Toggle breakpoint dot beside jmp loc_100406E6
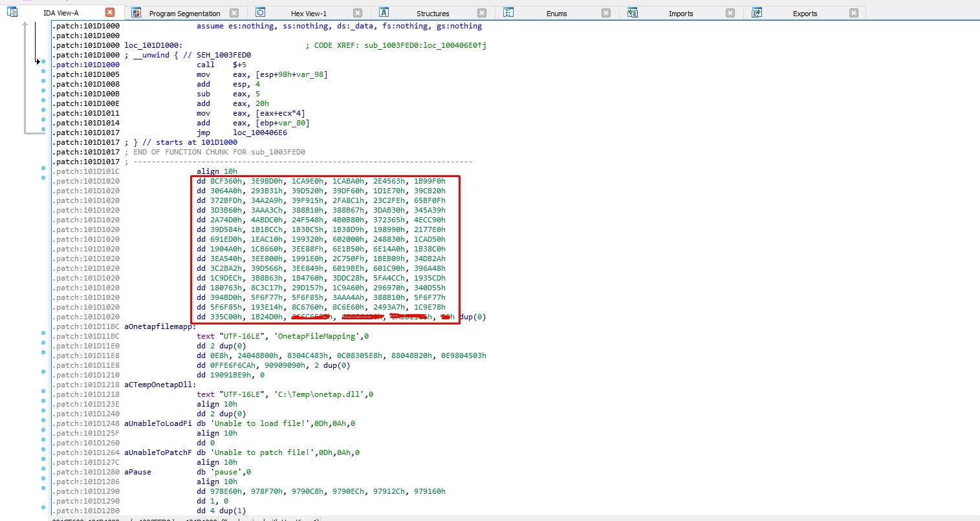The height and width of the screenshot is (521, 980). (x=43, y=129)
